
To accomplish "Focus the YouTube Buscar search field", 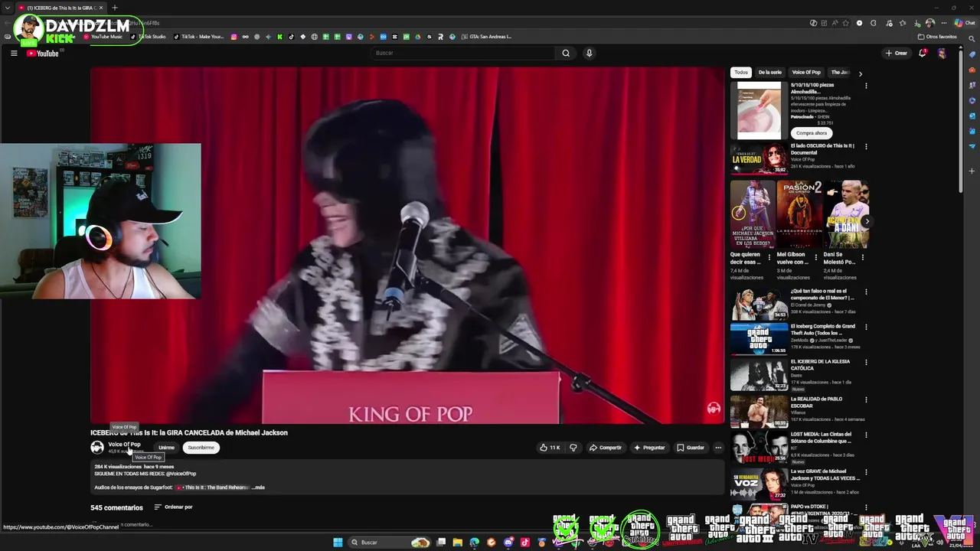I will click(463, 53).
